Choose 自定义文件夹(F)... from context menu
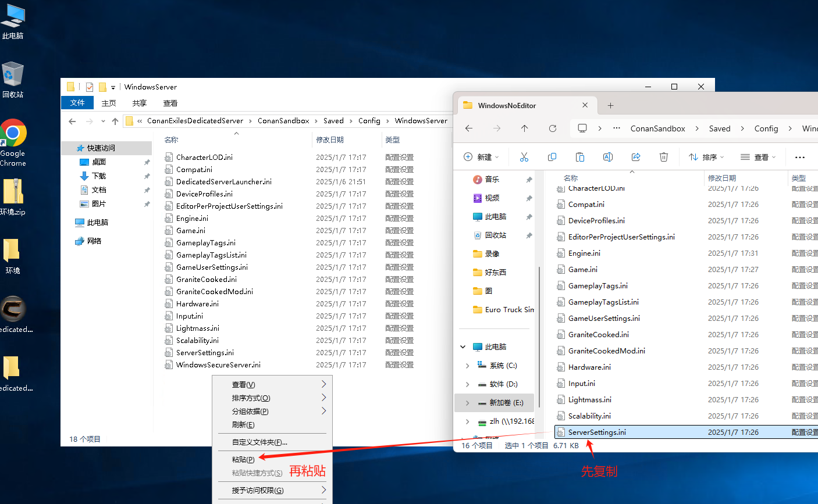818x504 pixels. (272, 442)
